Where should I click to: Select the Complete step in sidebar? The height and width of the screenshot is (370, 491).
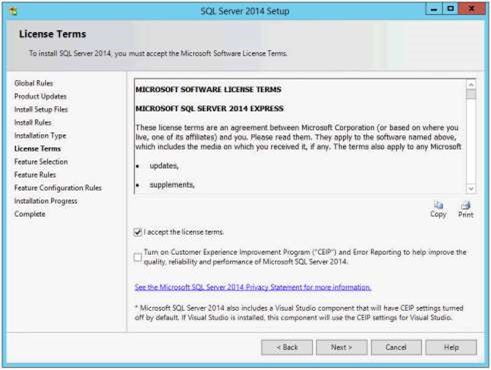pyautogui.click(x=30, y=214)
